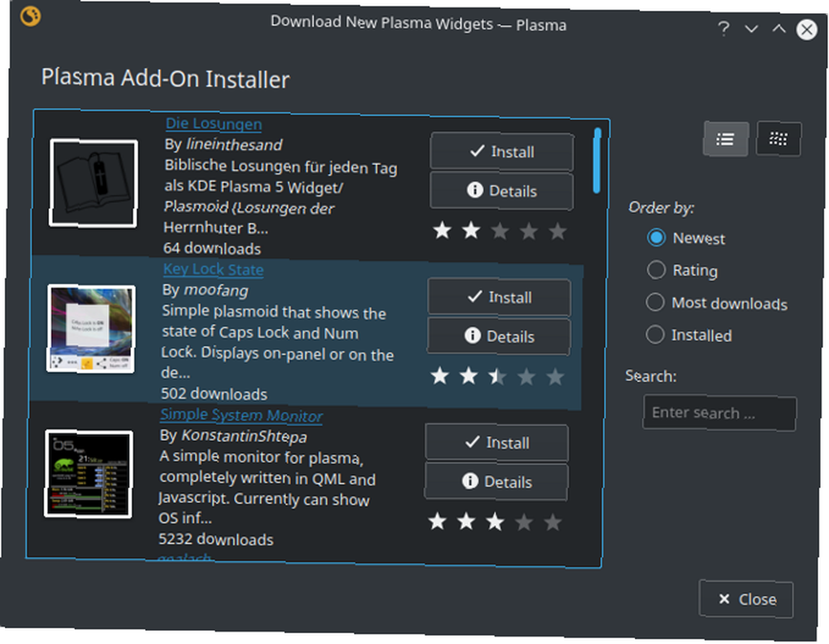Show Details for Simple System Monitor

coord(497,482)
